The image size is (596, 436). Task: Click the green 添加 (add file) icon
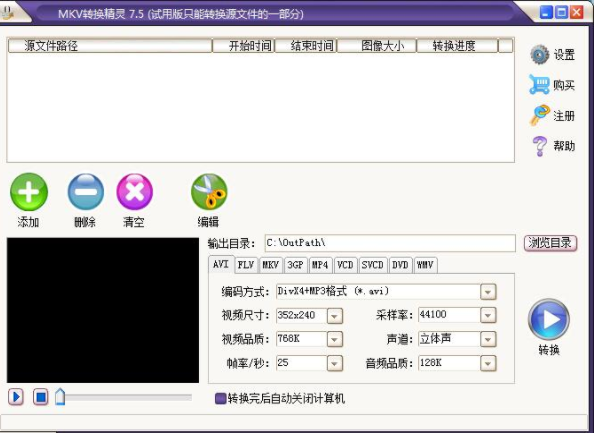point(29,192)
